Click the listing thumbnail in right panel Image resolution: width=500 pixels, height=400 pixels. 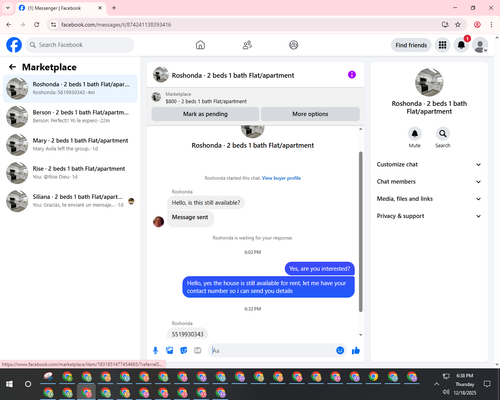pos(429,82)
